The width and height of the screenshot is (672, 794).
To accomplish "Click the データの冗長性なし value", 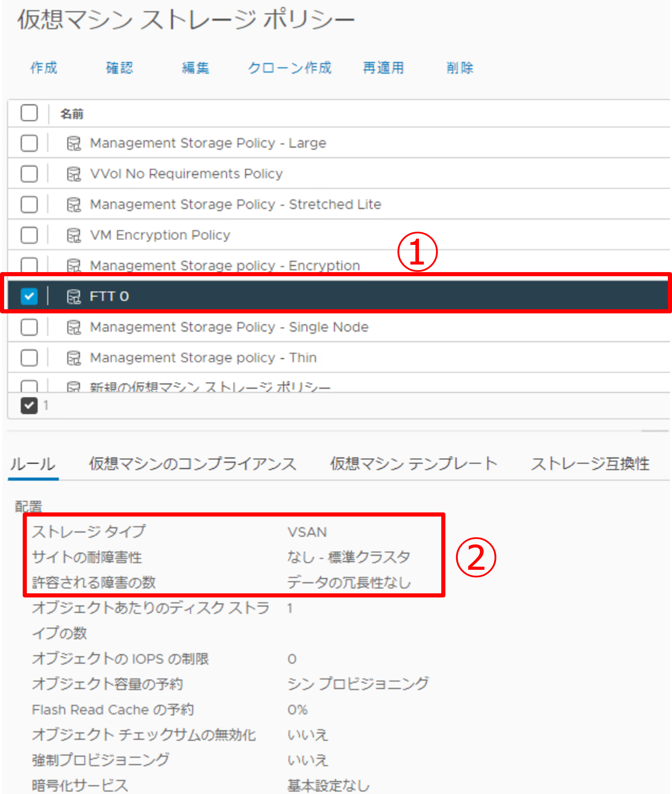I will tap(349, 583).
